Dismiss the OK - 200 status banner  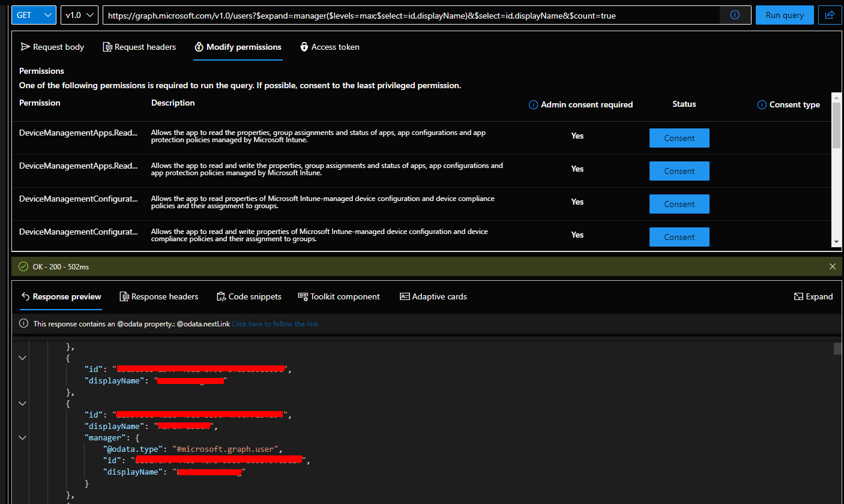pos(832,266)
